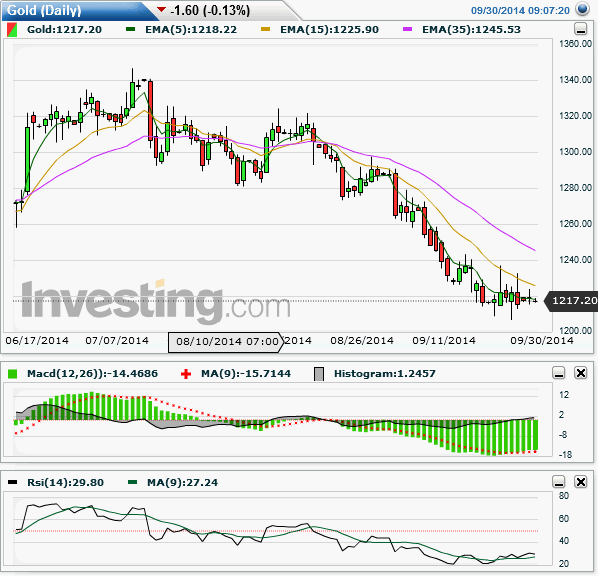The image size is (598, 576).
Task: Click the blue globe icon at top right
Action: click(x=582, y=9)
